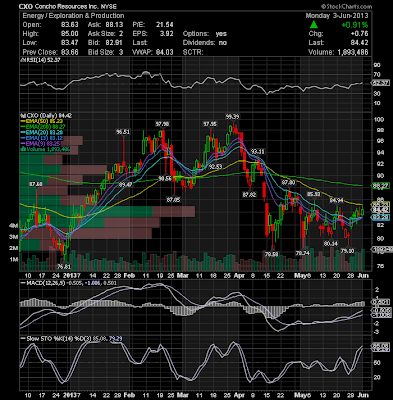
Task: Click the 79.58 low price label
Action: (271, 254)
